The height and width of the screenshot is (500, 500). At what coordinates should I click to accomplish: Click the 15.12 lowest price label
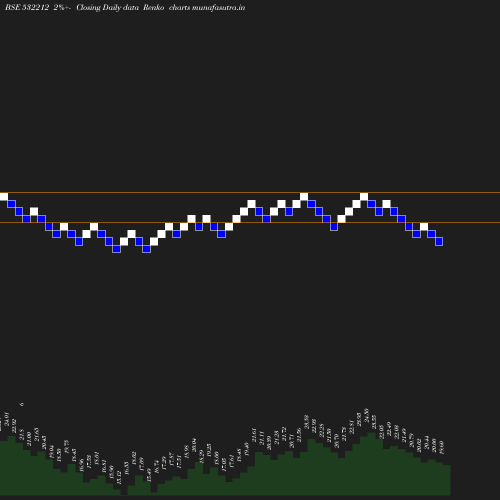[119, 478]
